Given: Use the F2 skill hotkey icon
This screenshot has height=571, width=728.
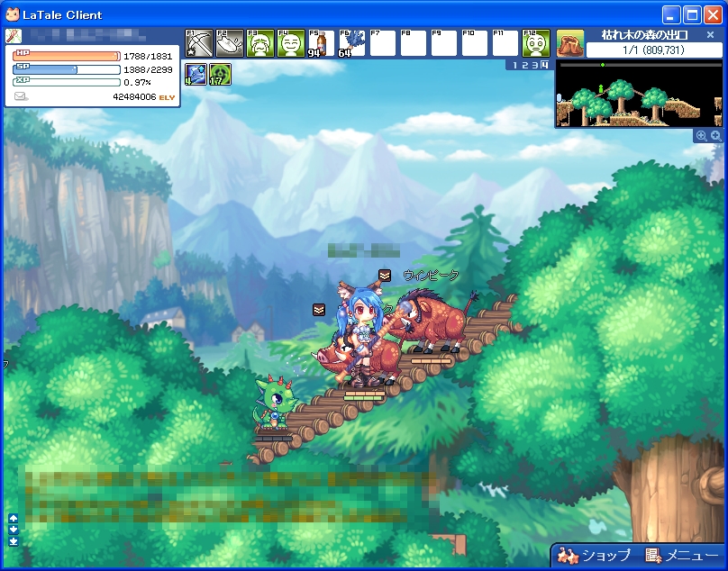Looking at the screenshot, I should tap(230, 43).
